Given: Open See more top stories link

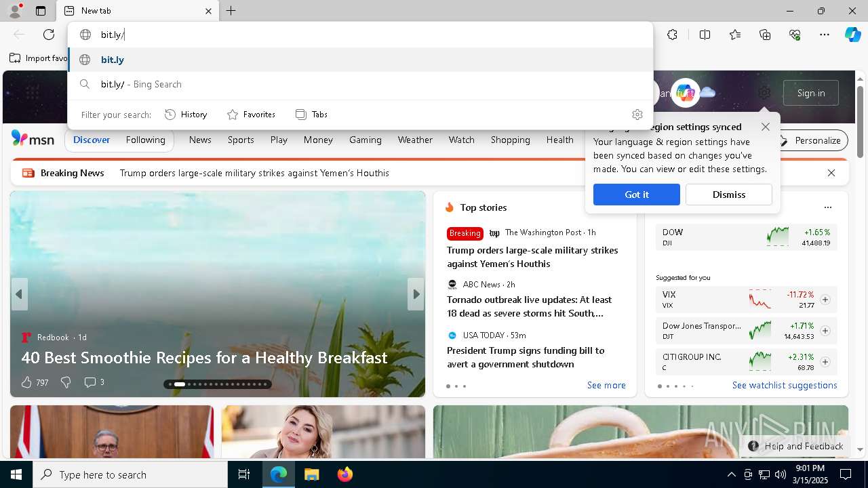Looking at the screenshot, I should [606, 385].
